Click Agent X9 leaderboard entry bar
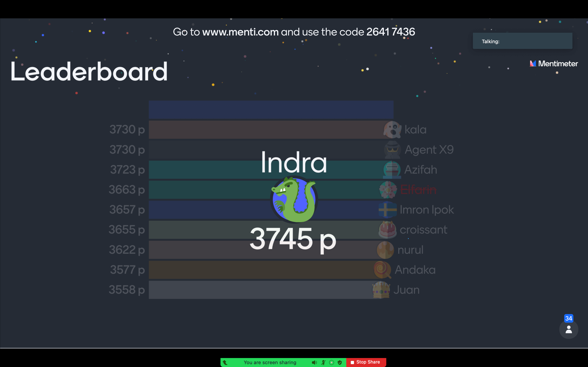The width and height of the screenshot is (588, 367). click(271, 149)
